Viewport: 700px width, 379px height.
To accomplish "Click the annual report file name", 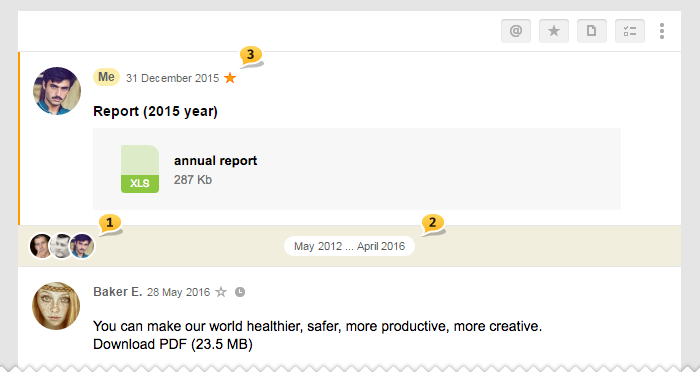I will pyautogui.click(x=215, y=161).
